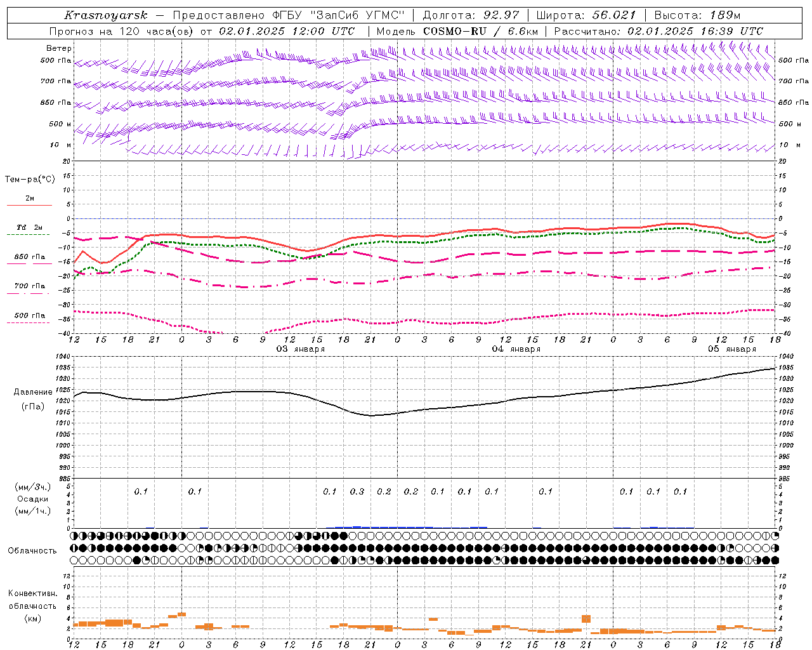Image resolution: width=812 pixels, height=650 pixels.
Task: Click the '10 м' left wind level label
Action: pos(61,145)
